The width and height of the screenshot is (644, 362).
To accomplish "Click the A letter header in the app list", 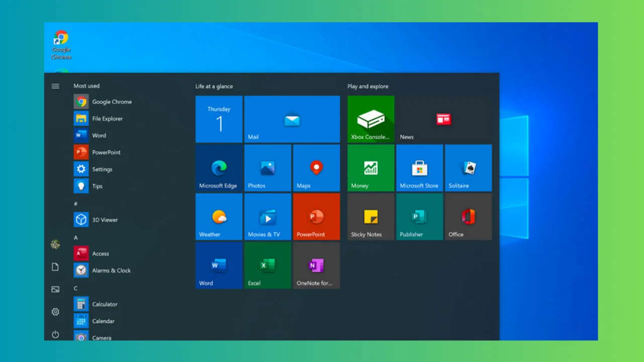I will tap(75, 237).
